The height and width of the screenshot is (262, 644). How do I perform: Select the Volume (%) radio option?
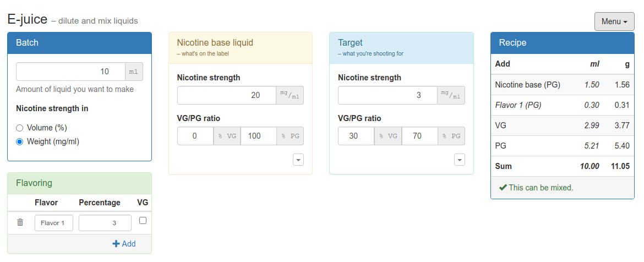(20, 128)
